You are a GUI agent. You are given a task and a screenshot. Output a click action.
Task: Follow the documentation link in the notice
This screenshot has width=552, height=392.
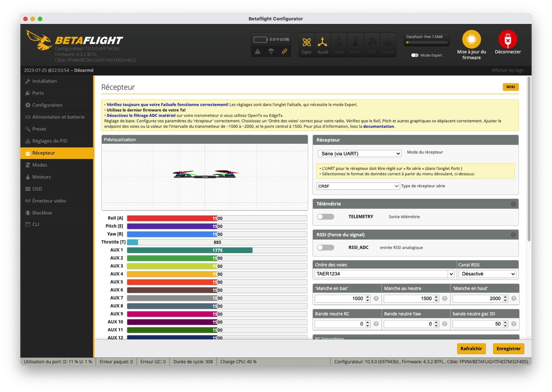click(x=379, y=126)
